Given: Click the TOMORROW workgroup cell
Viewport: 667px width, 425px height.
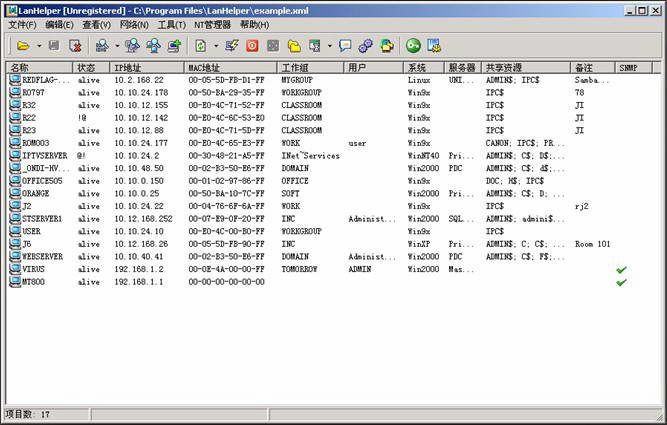Looking at the screenshot, I should click(x=299, y=269).
